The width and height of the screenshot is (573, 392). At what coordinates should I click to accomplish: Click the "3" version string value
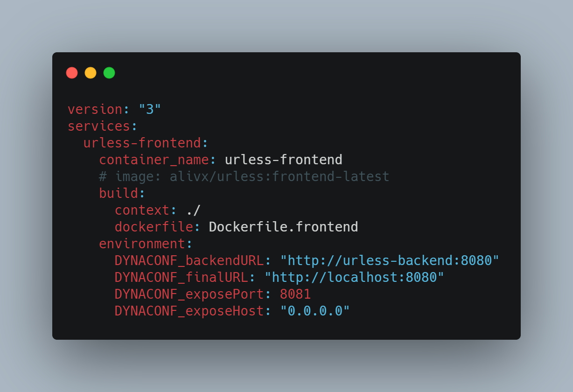pyautogui.click(x=150, y=109)
